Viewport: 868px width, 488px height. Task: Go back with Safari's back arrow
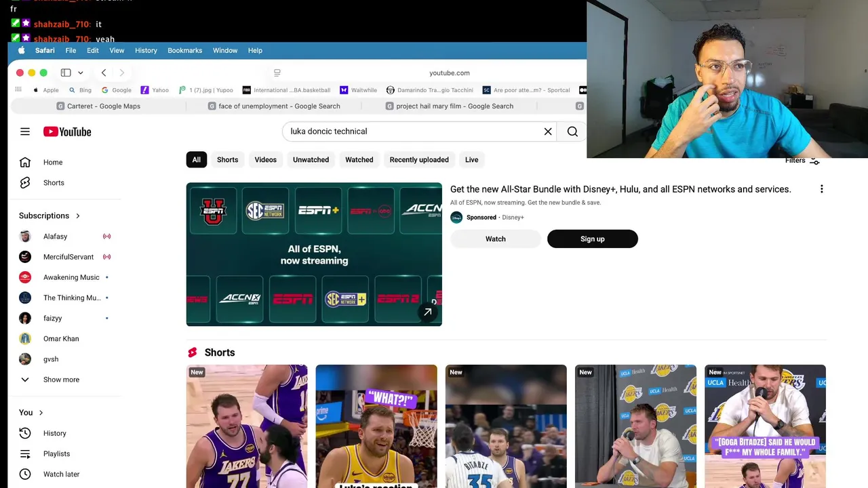pyautogui.click(x=104, y=73)
